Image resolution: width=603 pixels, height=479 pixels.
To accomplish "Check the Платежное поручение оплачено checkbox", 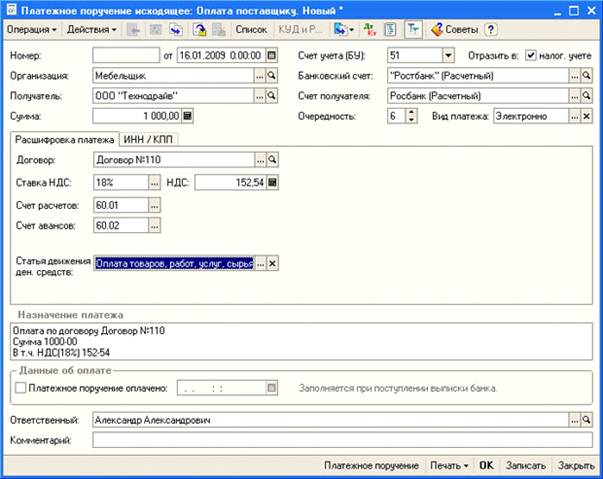I will point(20,388).
